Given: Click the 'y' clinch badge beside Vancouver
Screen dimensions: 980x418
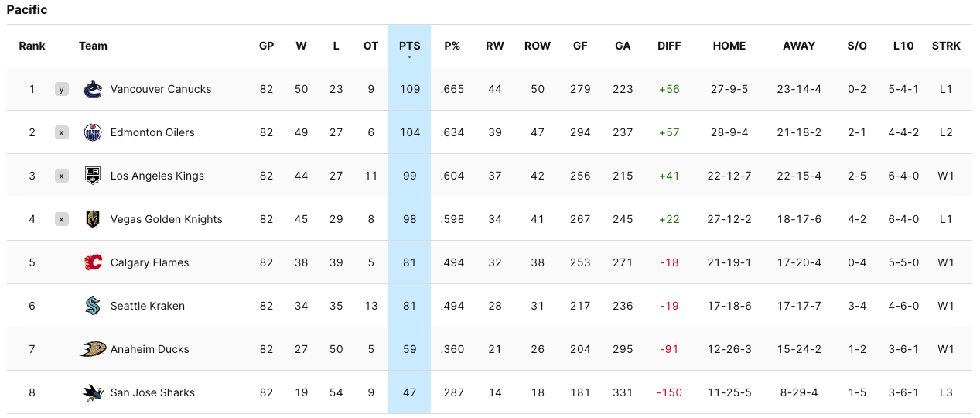Looking at the screenshot, I should [62, 89].
